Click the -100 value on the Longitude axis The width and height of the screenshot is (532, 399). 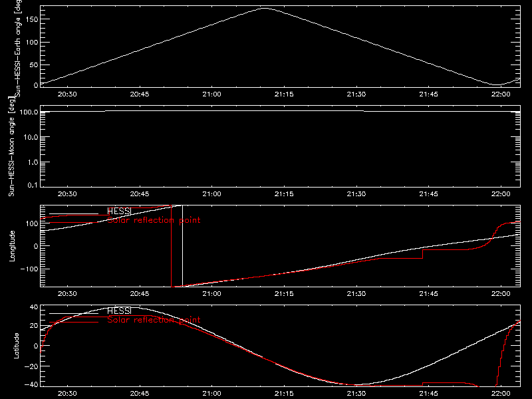click(29, 269)
